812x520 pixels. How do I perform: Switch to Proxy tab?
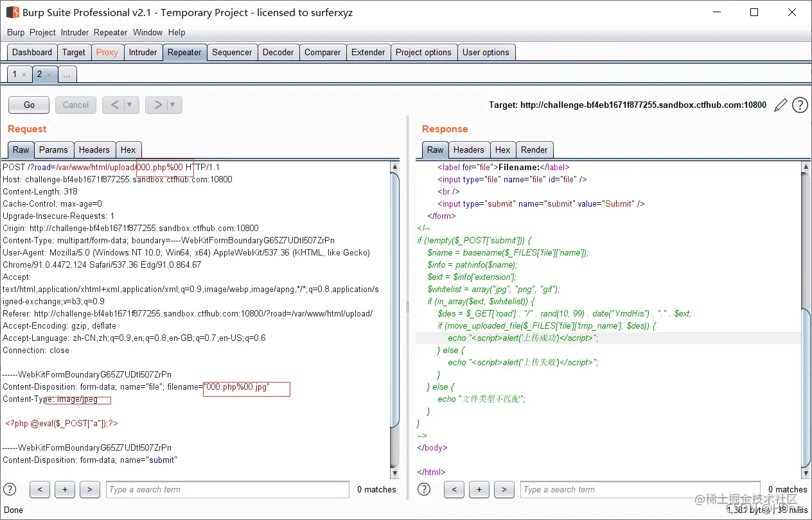coord(107,53)
